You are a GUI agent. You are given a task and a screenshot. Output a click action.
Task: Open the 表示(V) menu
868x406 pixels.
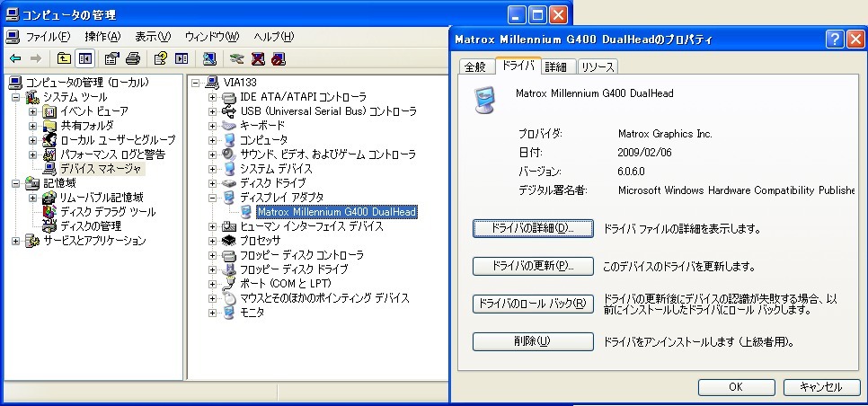[153, 37]
